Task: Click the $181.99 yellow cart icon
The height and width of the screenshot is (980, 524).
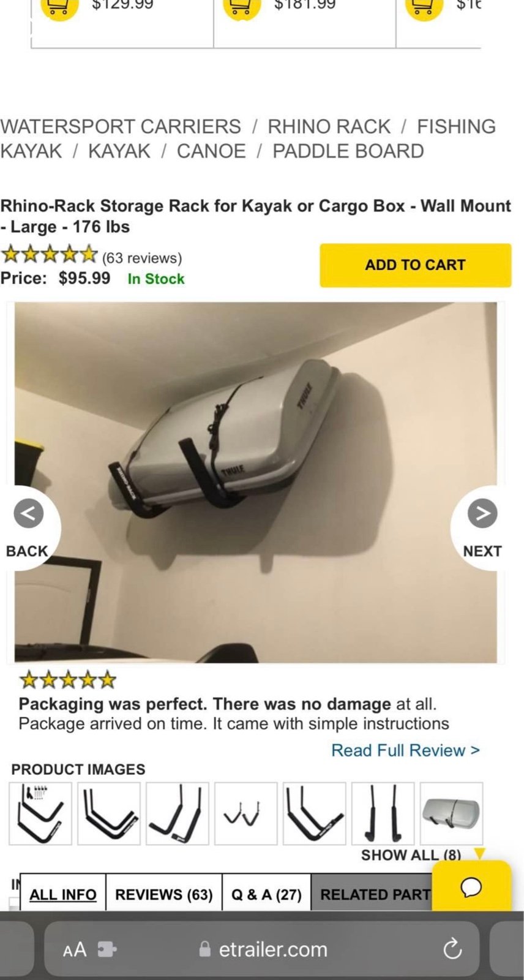Action: (x=242, y=7)
